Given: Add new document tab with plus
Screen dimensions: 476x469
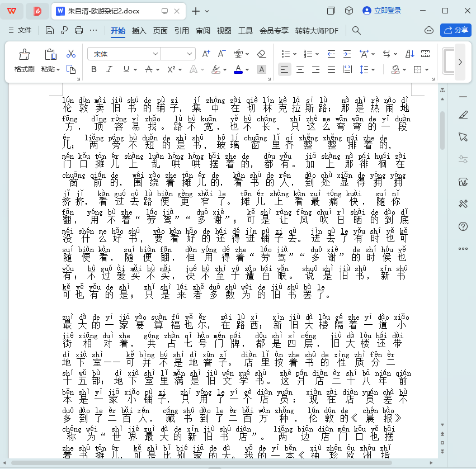Looking at the screenshot, I should tap(196, 11).
